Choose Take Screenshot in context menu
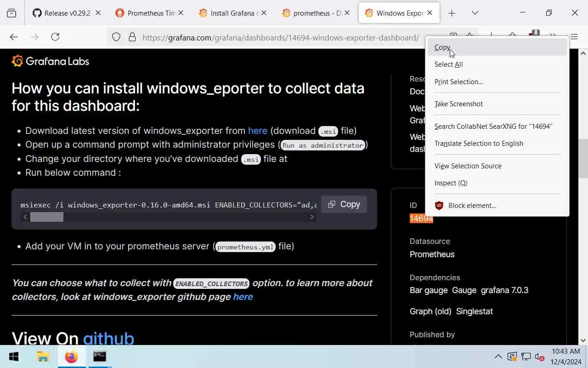The width and height of the screenshot is (588, 368). [497, 104]
